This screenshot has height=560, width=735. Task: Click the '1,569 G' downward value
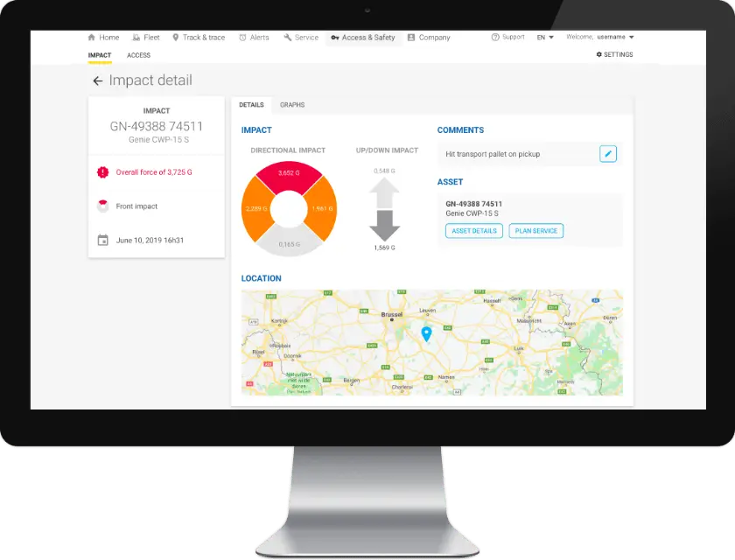[384, 248]
